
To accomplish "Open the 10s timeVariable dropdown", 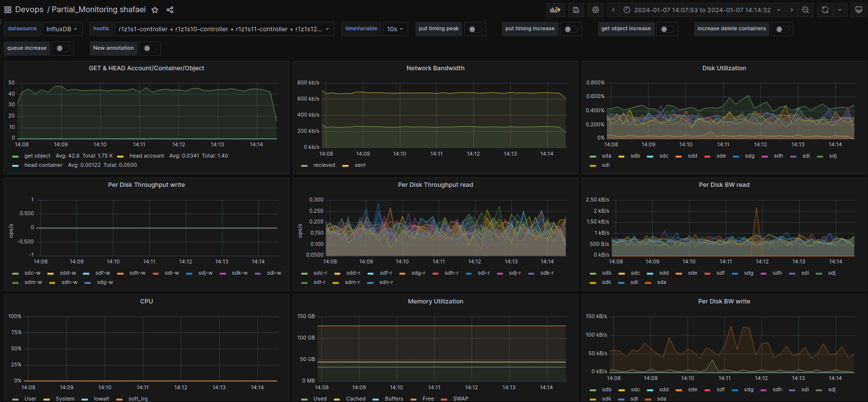I will coord(395,29).
